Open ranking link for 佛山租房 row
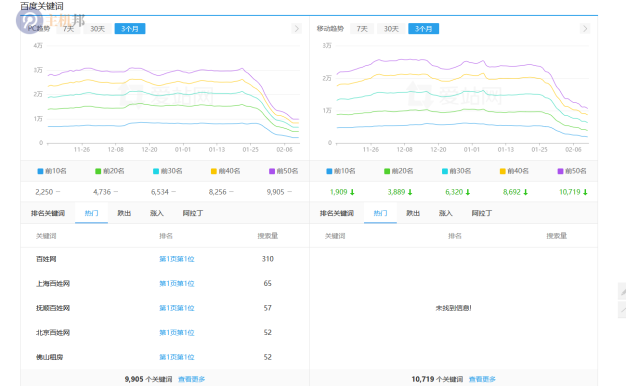The height and width of the screenshot is (386, 626). [x=177, y=357]
